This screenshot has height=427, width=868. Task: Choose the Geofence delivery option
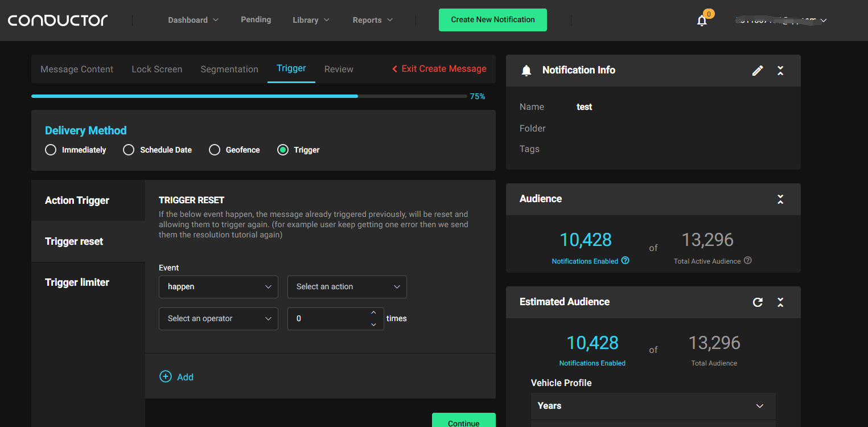click(x=214, y=150)
